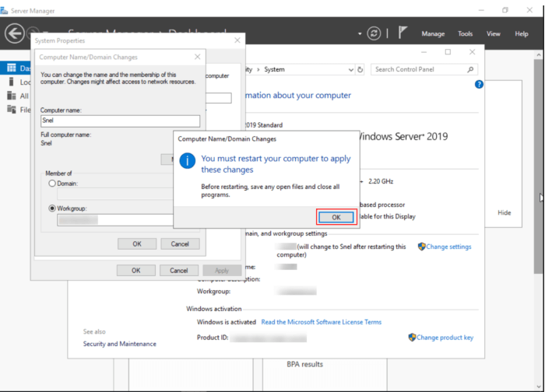Click the Windows is activated text
Viewport: 545px width, 392px height.
click(x=227, y=322)
